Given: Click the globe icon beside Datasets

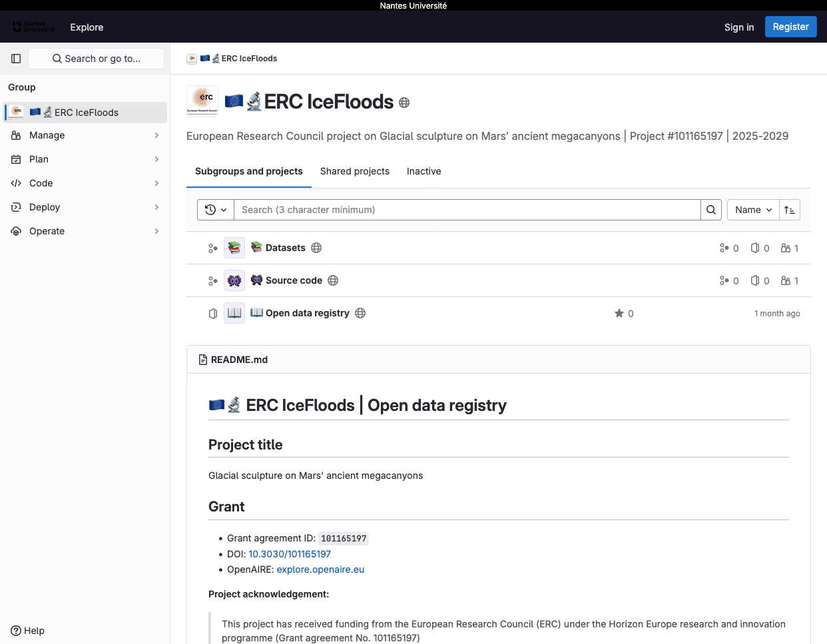Looking at the screenshot, I should 316,248.
